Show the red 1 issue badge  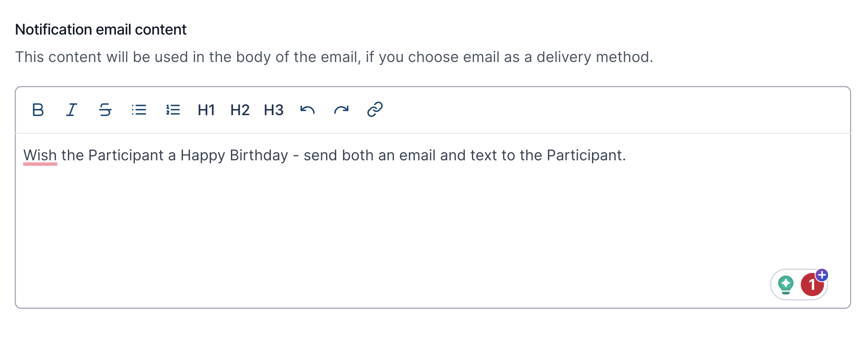click(811, 286)
